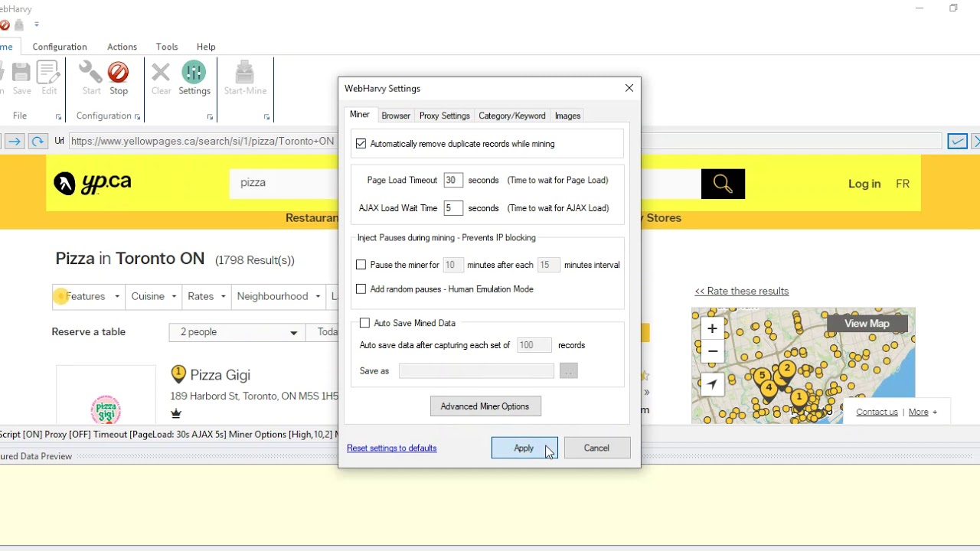Open the Features filter dropdown
The height and width of the screenshot is (551, 980).
(x=89, y=296)
